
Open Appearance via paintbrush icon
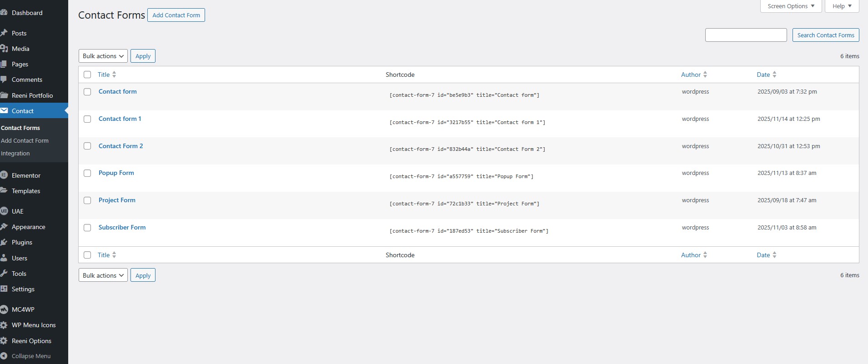pos(4,227)
